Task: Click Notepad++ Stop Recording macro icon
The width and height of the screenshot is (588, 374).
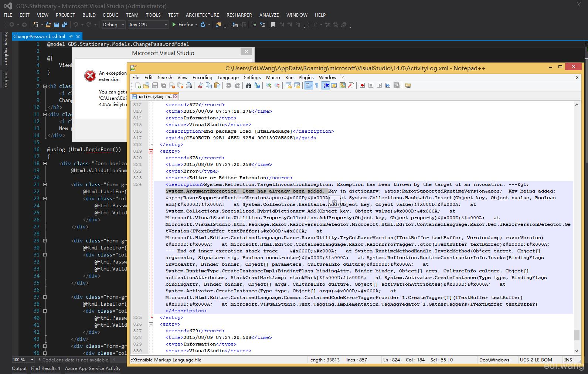Action: click(371, 85)
